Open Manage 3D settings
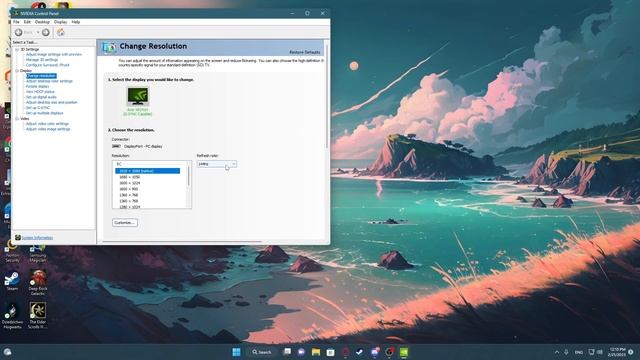The image size is (640, 360). tap(42, 60)
